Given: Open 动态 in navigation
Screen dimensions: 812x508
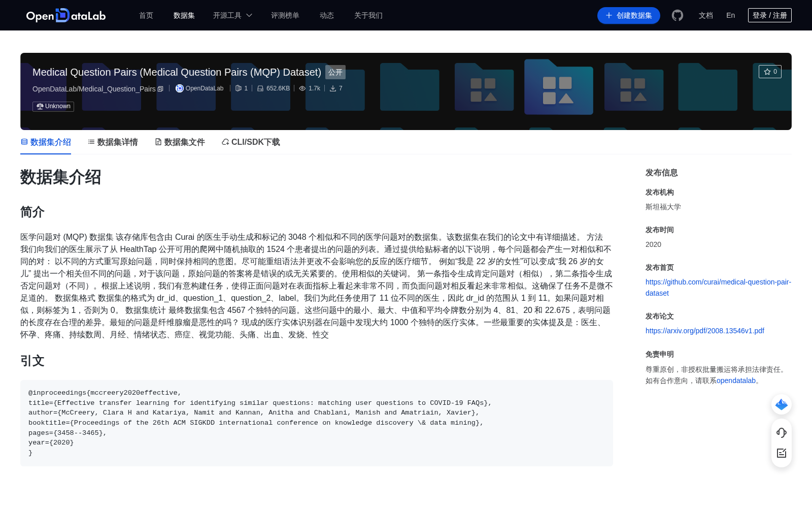Looking at the screenshot, I should tap(327, 15).
